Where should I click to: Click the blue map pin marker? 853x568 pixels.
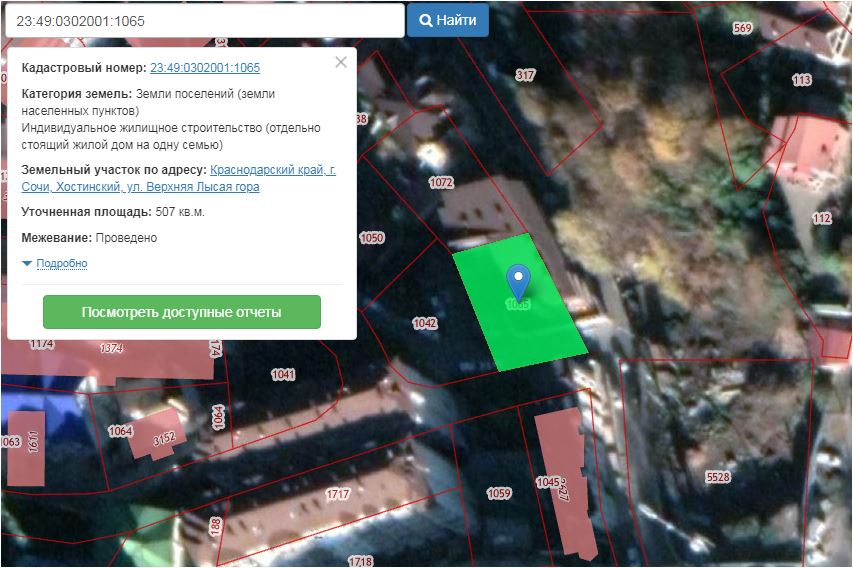click(x=517, y=280)
